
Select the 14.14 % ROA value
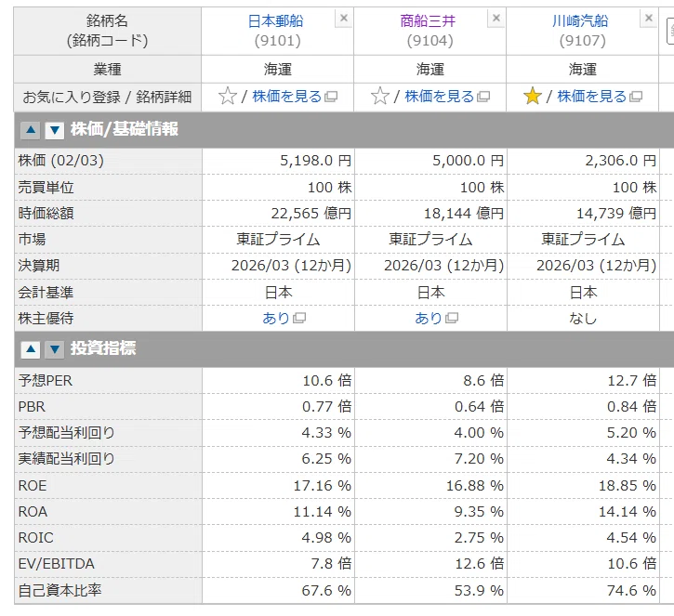click(628, 512)
